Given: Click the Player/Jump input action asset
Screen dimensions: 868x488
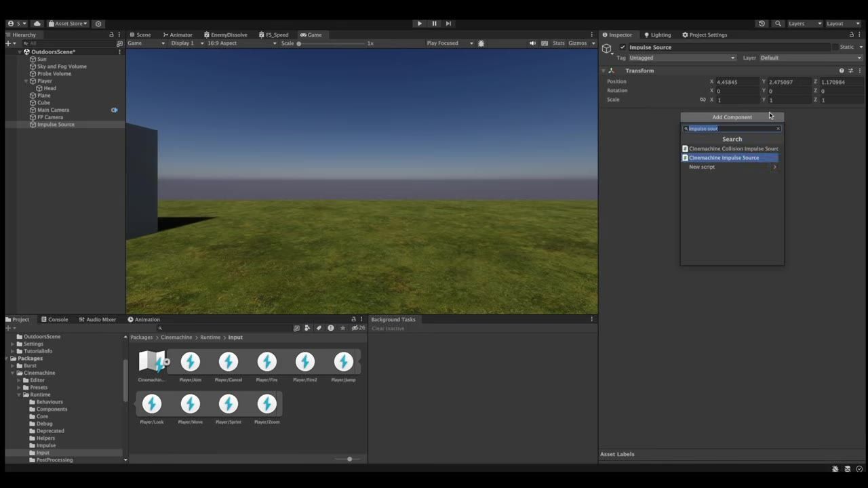Looking at the screenshot, I should click(344, 366).
